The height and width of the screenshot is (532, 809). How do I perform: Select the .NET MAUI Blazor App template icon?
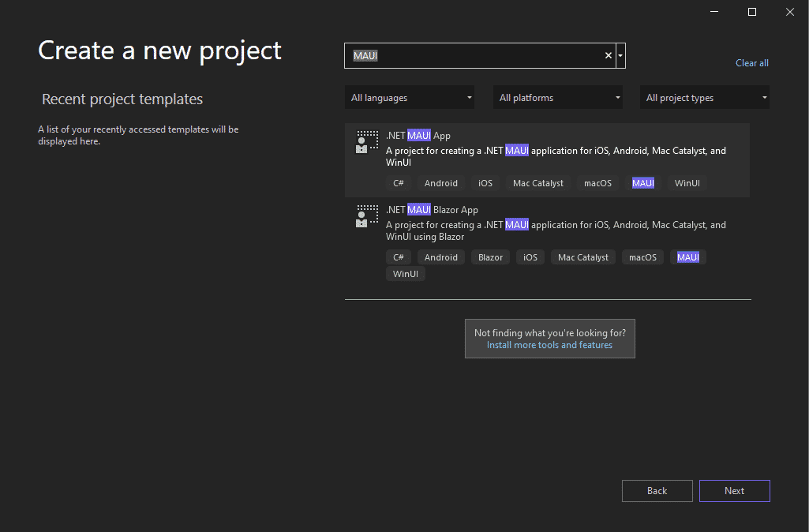pyautogui.click(x=367, y=216)
